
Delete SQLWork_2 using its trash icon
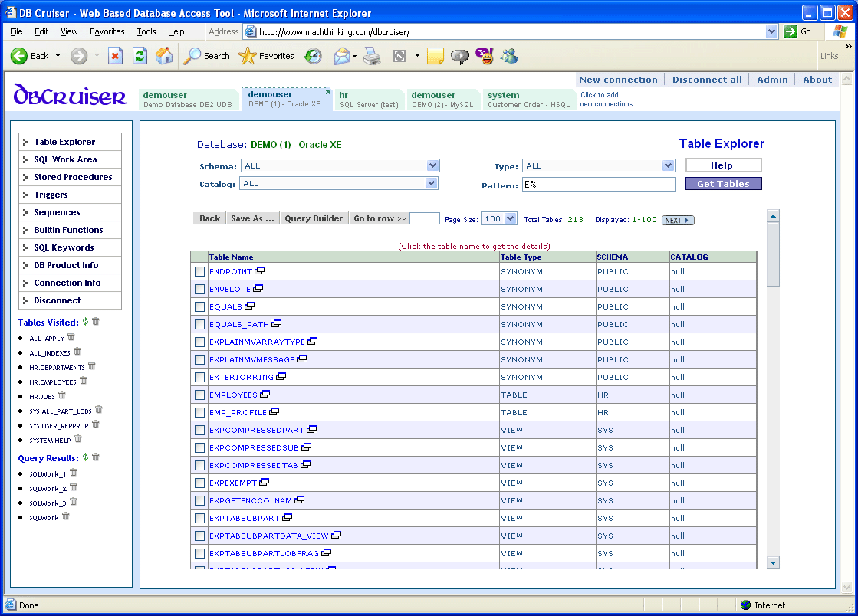[x=74, y=487]
